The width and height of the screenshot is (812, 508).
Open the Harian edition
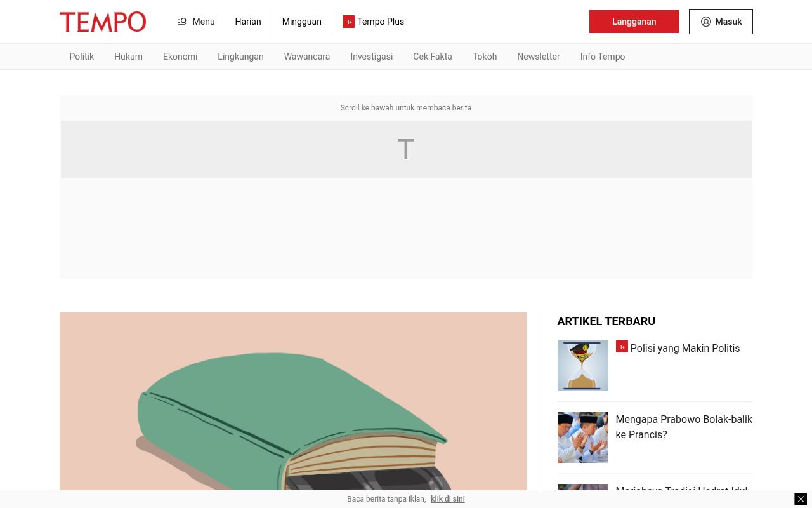(x=248, y=22)
